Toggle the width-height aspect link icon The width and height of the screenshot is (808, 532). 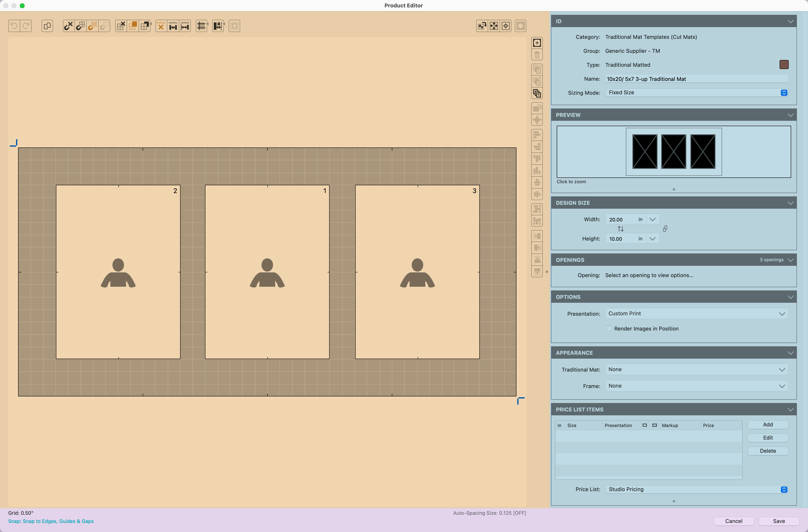tap(665, 229)
